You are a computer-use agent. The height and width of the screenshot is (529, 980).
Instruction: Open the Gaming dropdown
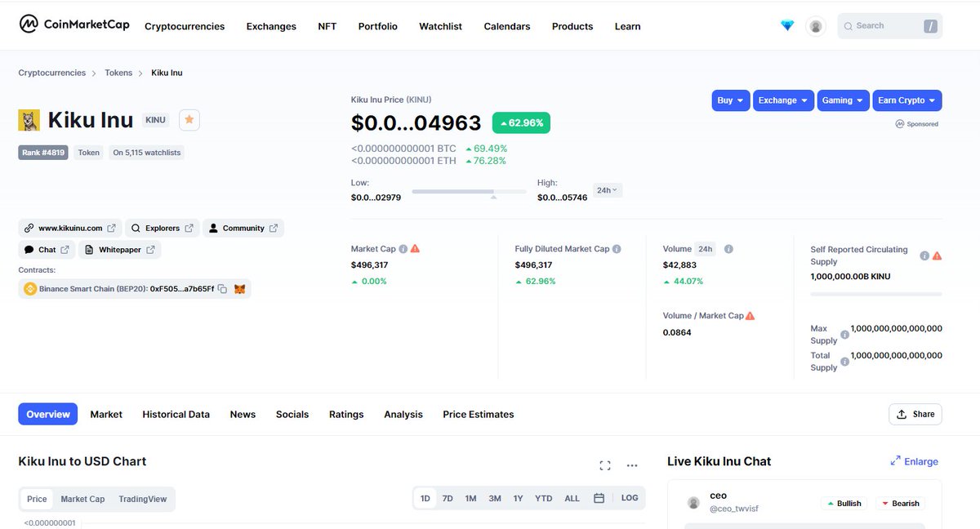(x=843, y=100)
